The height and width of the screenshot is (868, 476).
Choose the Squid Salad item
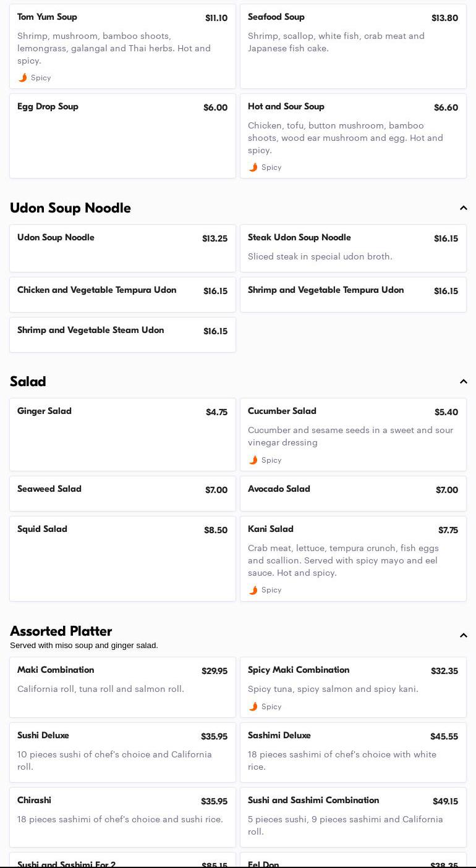click(122, 558)
